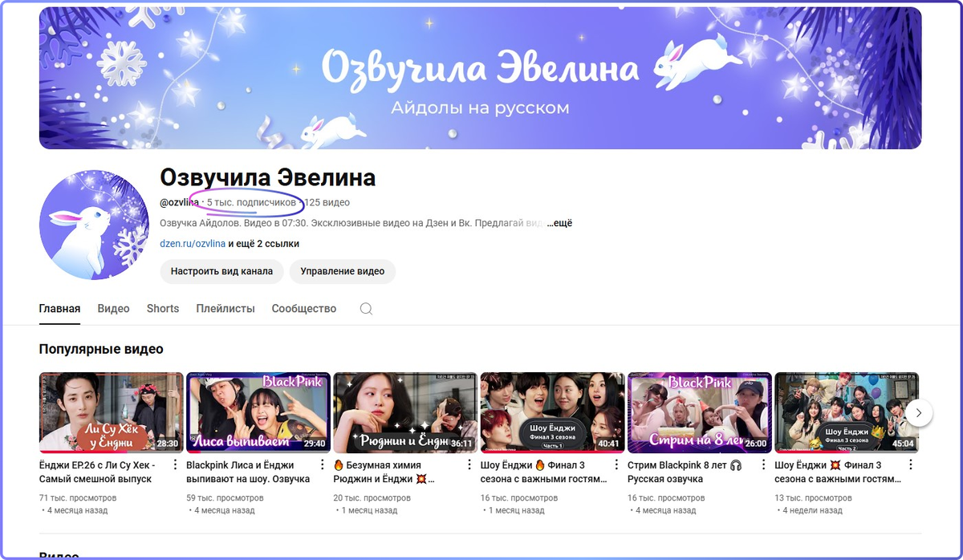Click "Настроить вид канала" button
The height and width of the screenshot is (560, 963).
tap(221, 272)
